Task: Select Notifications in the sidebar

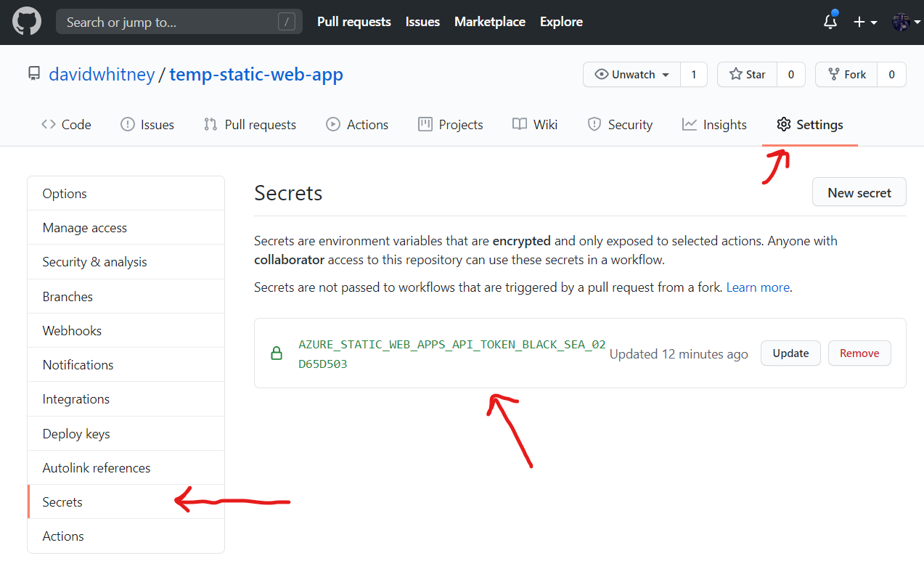Action: 126,365
